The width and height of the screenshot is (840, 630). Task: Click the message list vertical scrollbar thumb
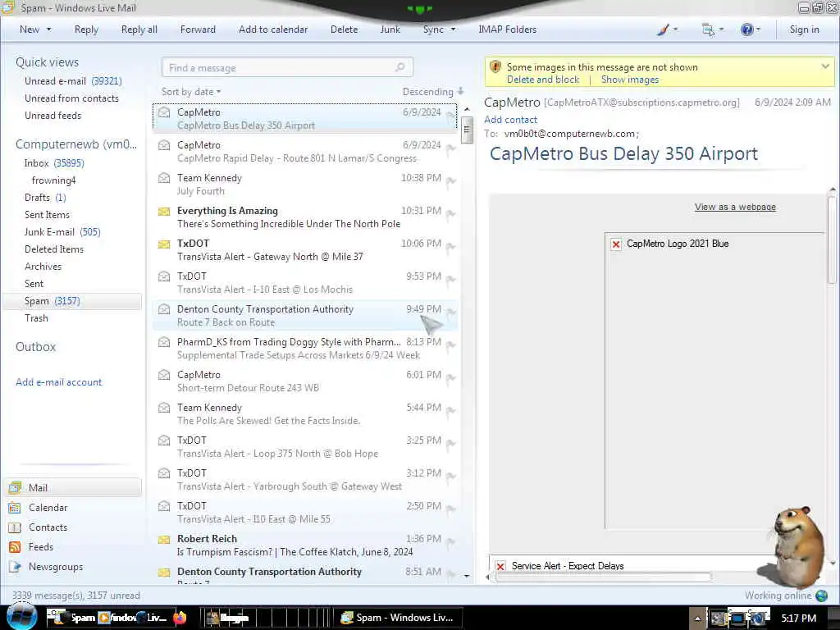pos(467,130)
